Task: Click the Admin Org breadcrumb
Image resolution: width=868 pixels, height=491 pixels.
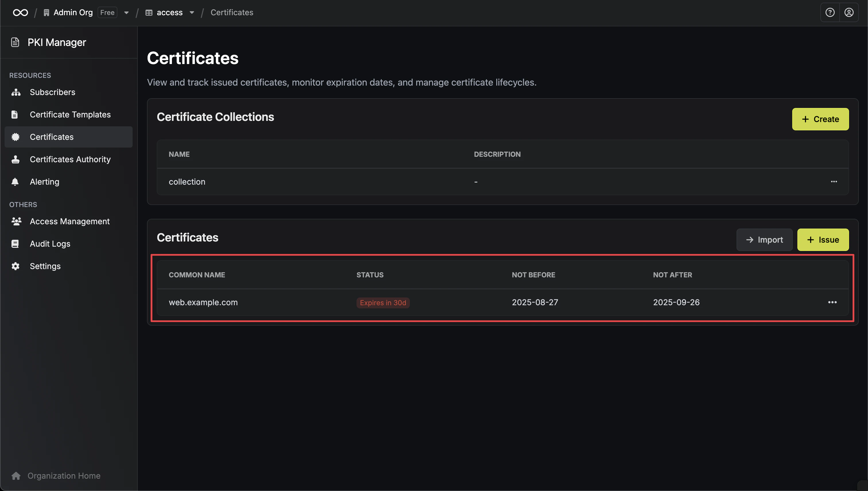Action: click(x=73, y=12)
